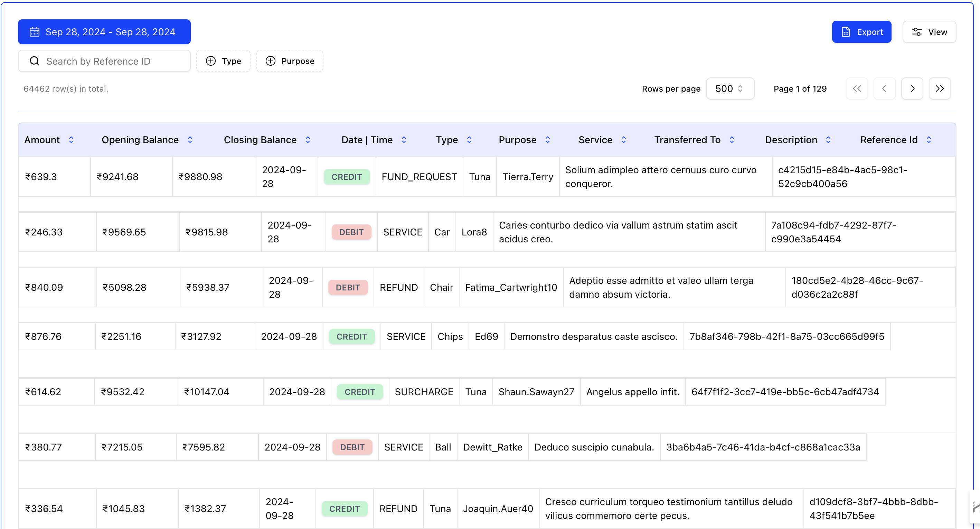Open the rows per page dropdown
Screen dimensions: 980x529
(x=730, y=89)
